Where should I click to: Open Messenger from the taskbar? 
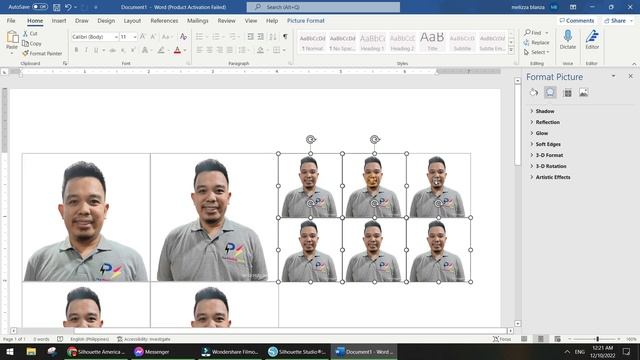click(152, 351)
